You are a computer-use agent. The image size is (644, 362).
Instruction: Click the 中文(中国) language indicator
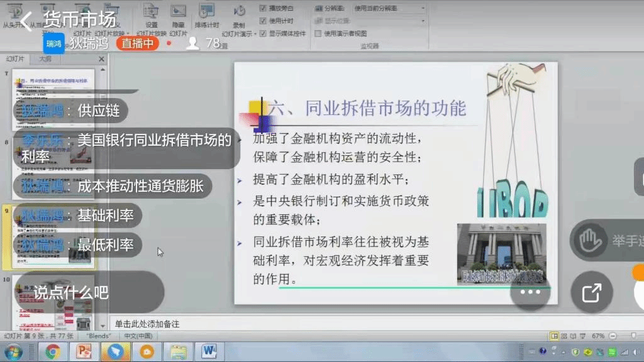coord(138,336)
